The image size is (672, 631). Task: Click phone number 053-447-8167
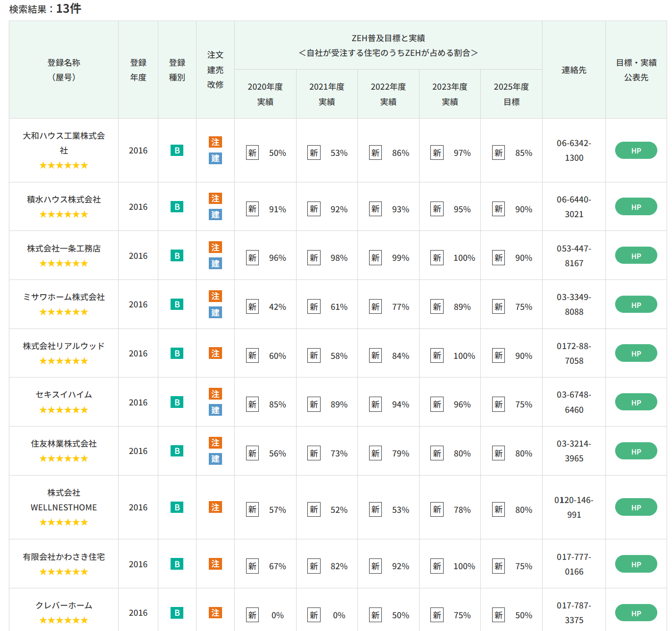[x=574, y=256]
